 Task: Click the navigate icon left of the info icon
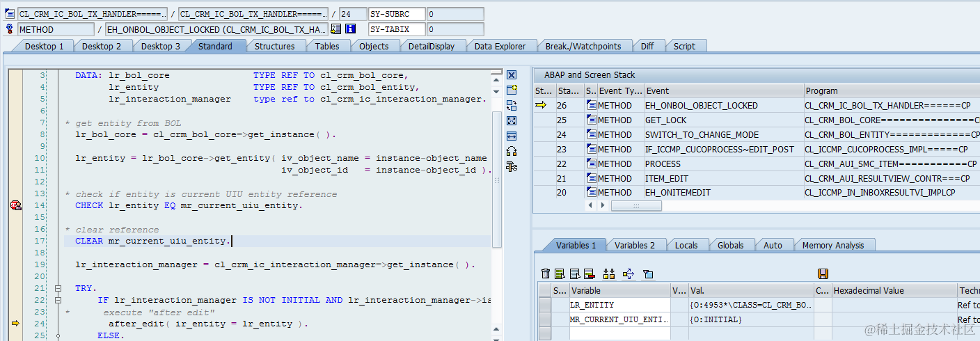tap(336, 29)
